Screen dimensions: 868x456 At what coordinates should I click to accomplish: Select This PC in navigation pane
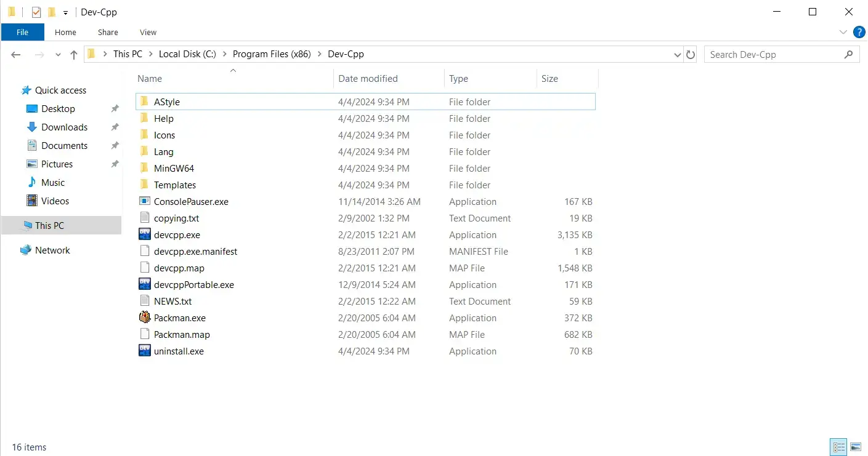(61, 225)
